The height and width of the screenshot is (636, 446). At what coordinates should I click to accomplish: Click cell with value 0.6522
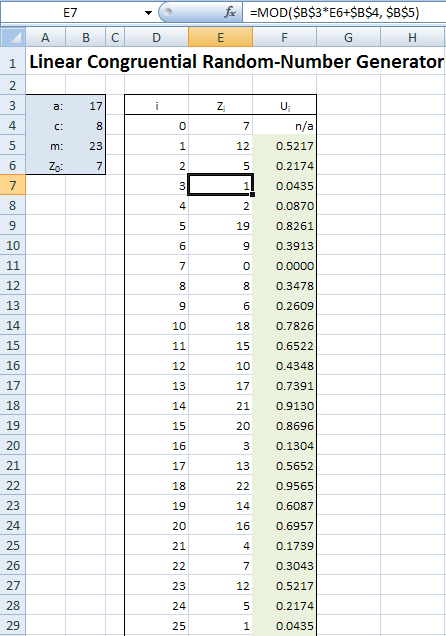coord(285,346)
